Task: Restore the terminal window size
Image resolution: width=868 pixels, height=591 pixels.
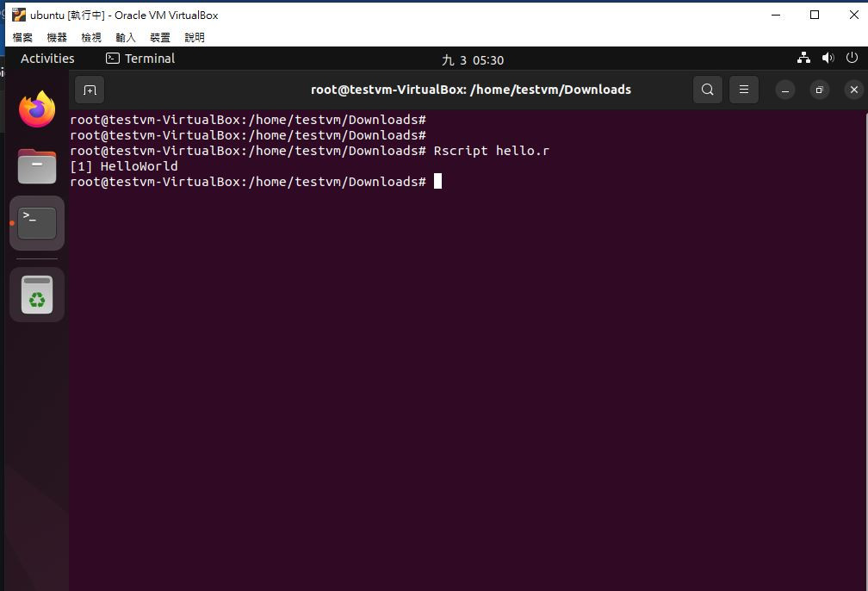Action: tap(820, 90)
